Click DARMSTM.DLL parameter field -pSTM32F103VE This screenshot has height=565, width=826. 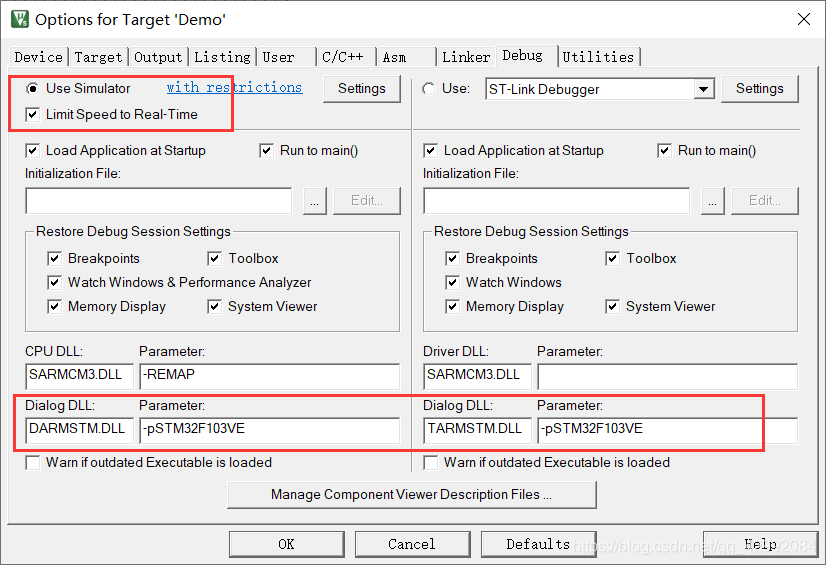pos(270,430)
